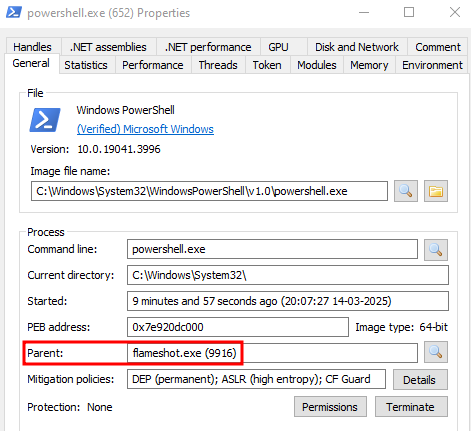This screenshot has height=431, width=471.
Task: Click the large Windows PowerShell file icon
Action: (x=45, y=120)
